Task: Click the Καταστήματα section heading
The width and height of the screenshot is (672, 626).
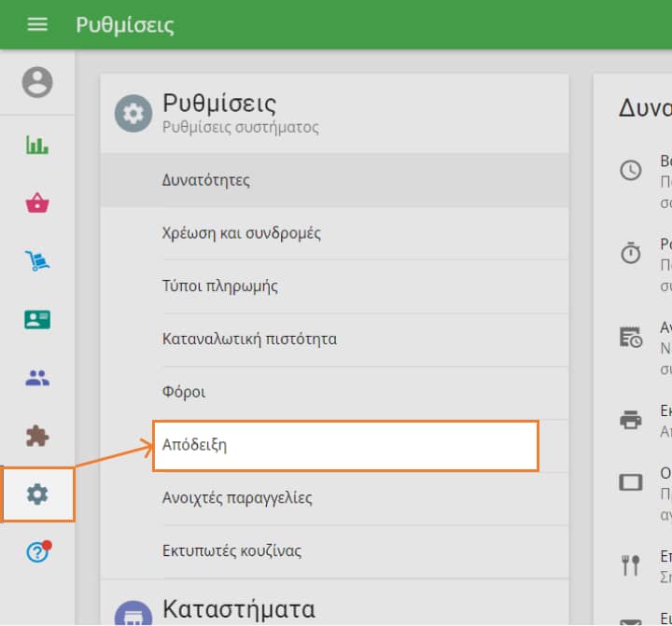Action: [238, 609]
